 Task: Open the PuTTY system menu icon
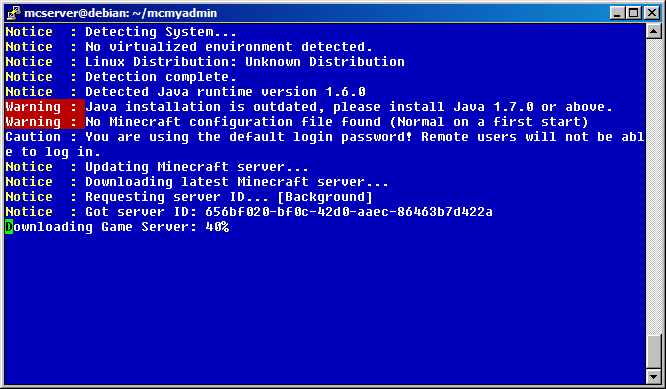pos(14,13)
